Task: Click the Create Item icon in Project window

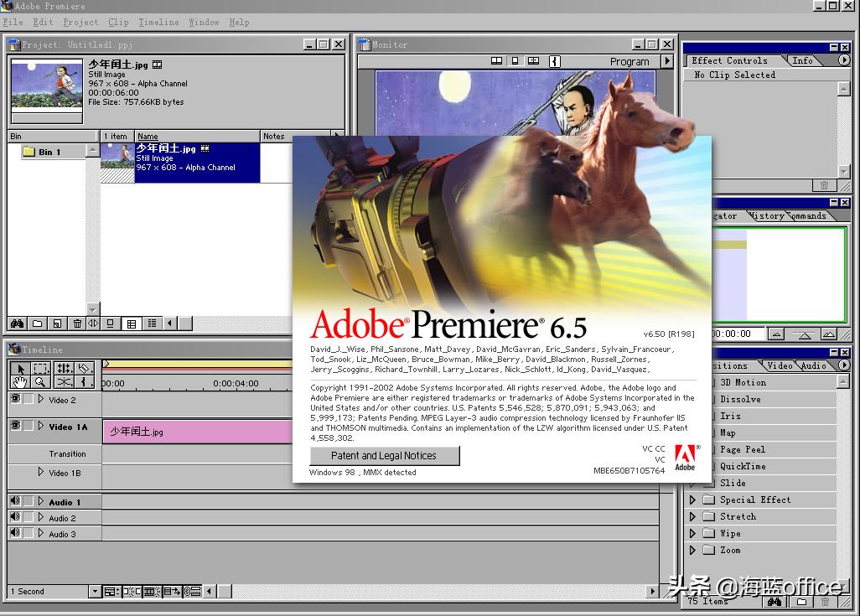Action: click(x=57, y=324)
